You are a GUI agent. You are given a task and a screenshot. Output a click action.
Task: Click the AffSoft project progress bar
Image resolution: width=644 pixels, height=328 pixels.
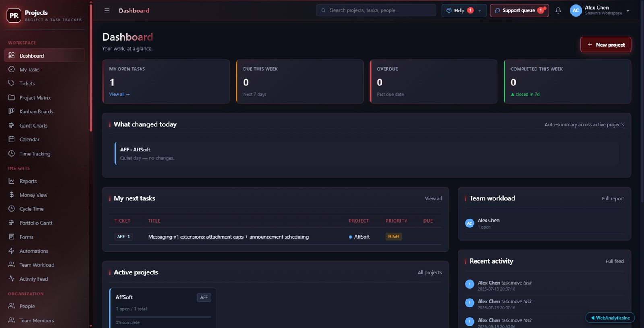pyautogui.click(x=163, y=317)
